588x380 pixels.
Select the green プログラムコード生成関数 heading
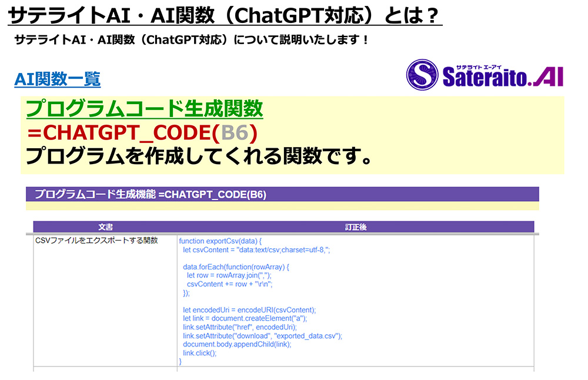[x=145, y=109]
